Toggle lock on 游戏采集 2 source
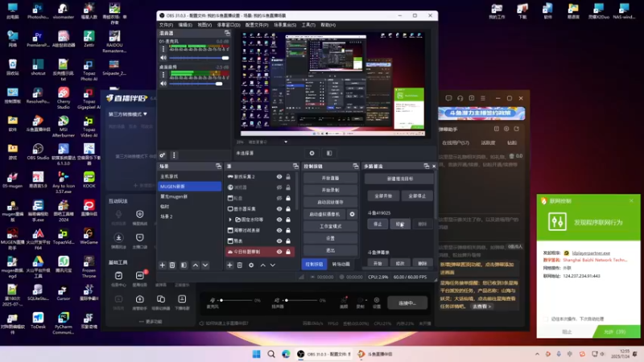The height and width of the screenshot is (362, 644). tap(288, 176)
